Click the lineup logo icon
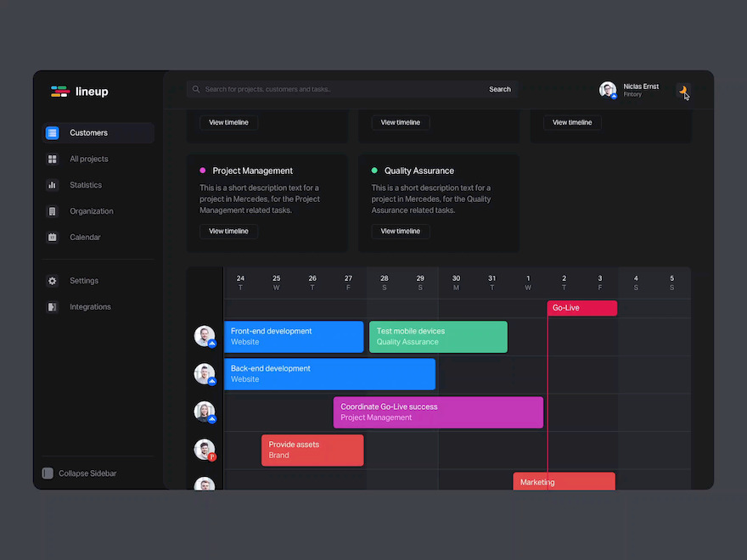 click(x=60, y=91)
